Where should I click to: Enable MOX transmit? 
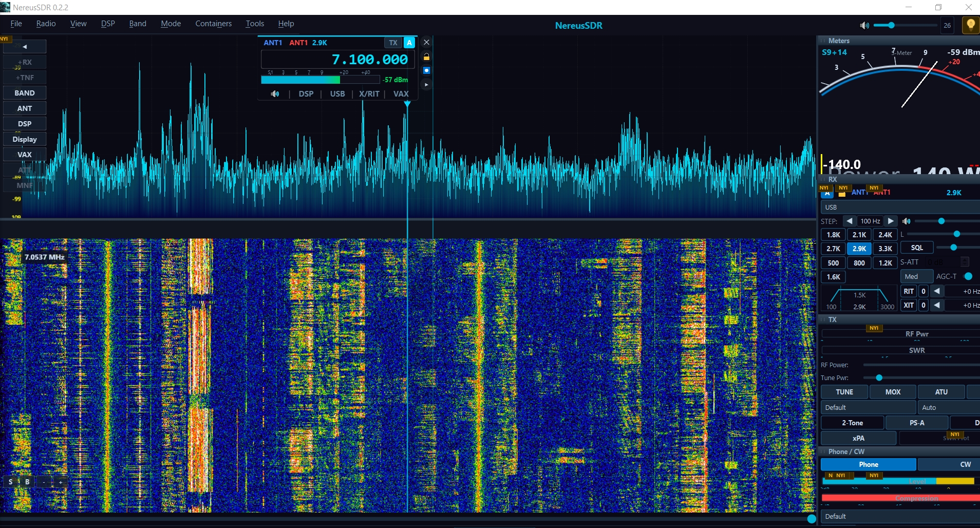(893, 392)
